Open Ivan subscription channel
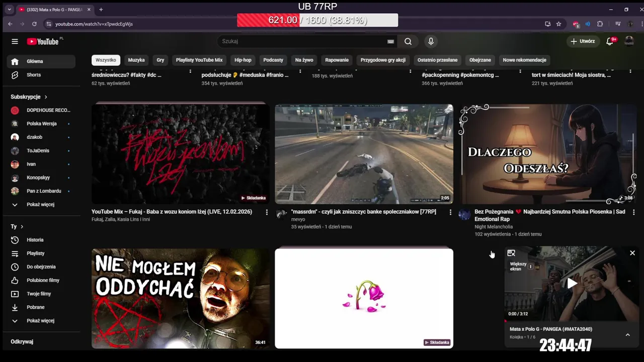Viewport: 644px width, 362px height. pyautogui.click(x=41, y=164)
